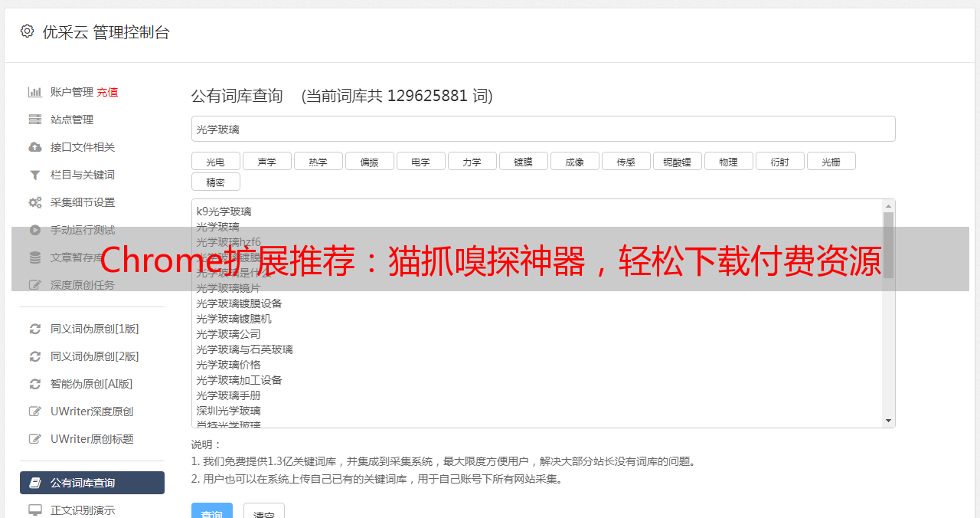Viewport: 980px width, 518px height.
Task: Click the red 充值 recharge link
Action: (107, 92)
